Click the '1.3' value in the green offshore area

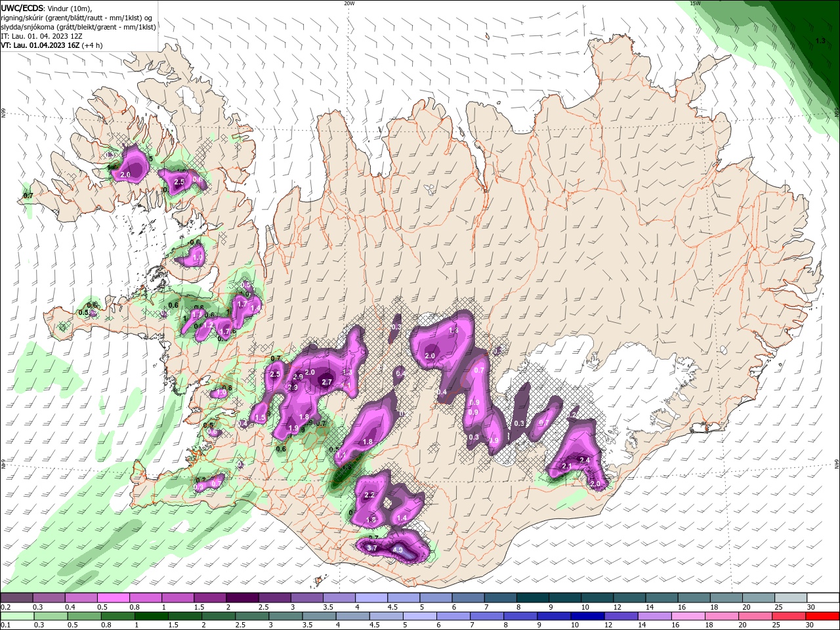(820, 41)
